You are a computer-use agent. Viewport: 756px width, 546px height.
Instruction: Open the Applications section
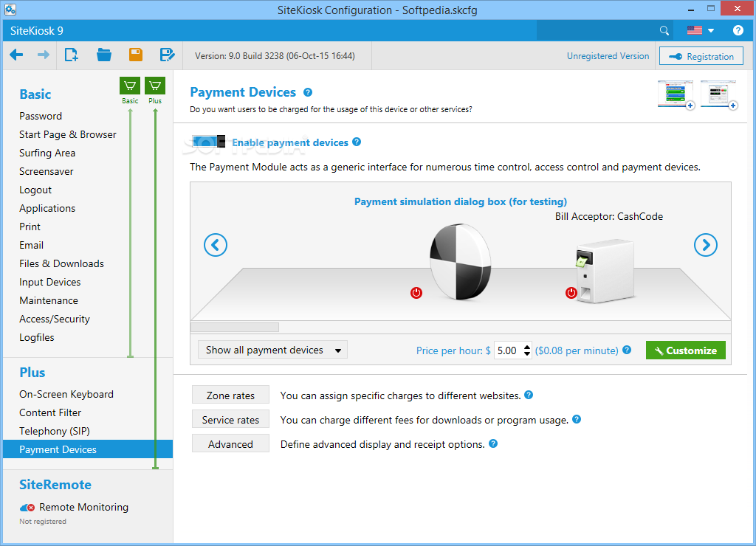47,208
